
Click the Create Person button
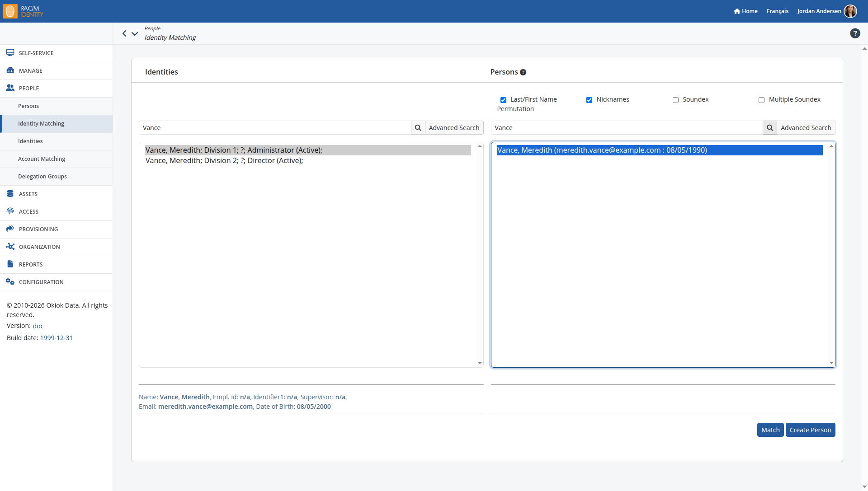(810, 430)
